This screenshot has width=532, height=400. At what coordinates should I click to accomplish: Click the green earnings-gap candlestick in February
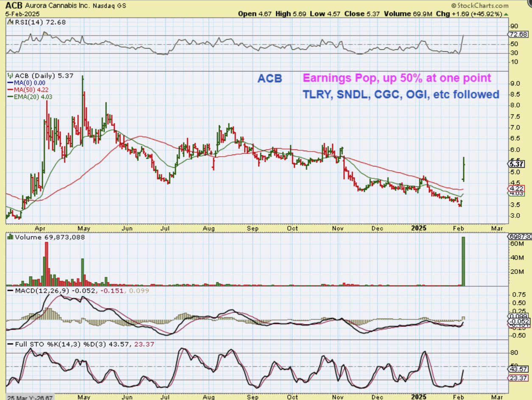(464, 169)
